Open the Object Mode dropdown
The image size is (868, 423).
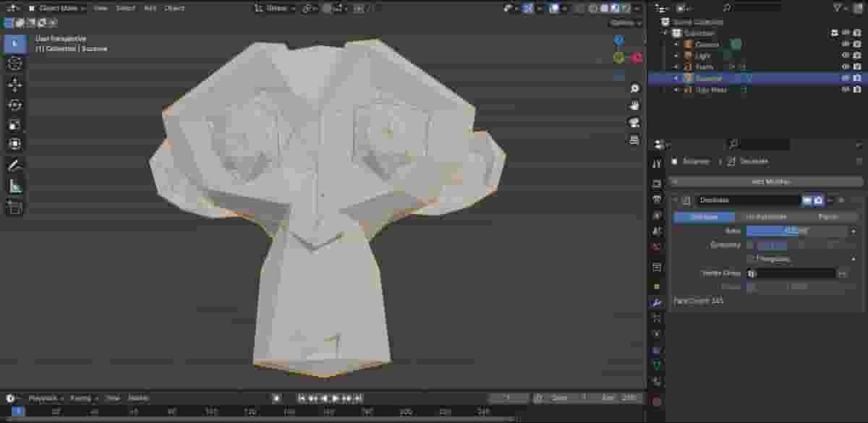(56, 8)
